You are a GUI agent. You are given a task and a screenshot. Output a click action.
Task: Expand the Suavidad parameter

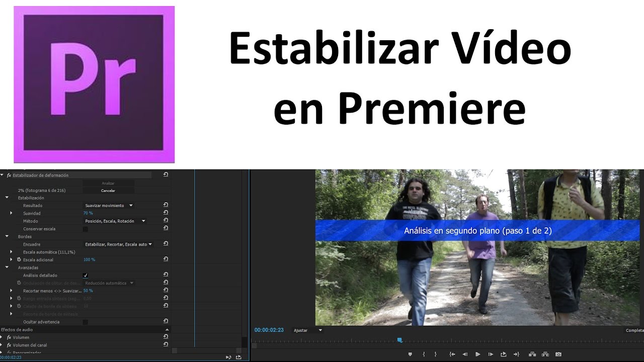(x=11, y=213)
